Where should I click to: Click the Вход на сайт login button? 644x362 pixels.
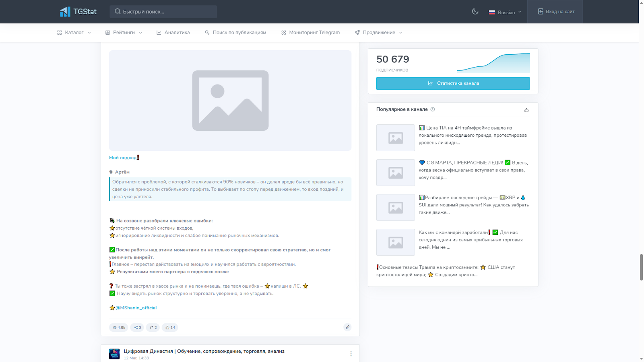556,12
